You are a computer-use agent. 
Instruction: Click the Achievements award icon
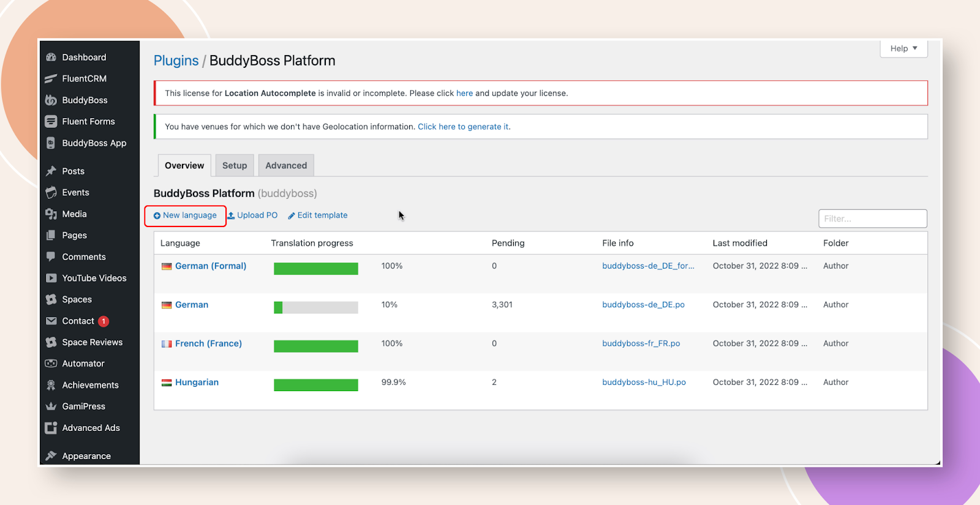point(51,385)
